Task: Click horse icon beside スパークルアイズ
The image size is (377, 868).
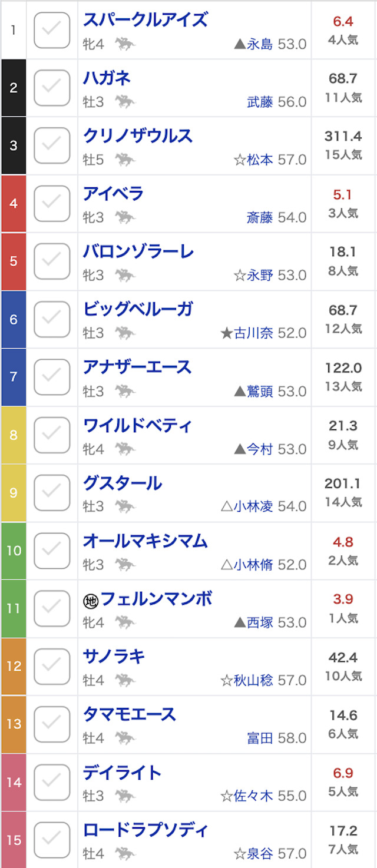Action: (125, 44)
